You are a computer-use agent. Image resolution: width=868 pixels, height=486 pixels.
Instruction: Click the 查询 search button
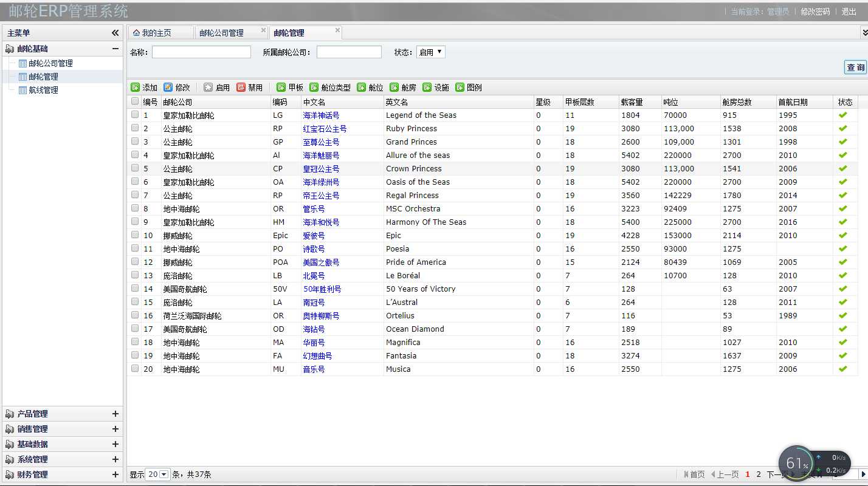[855, 67]
